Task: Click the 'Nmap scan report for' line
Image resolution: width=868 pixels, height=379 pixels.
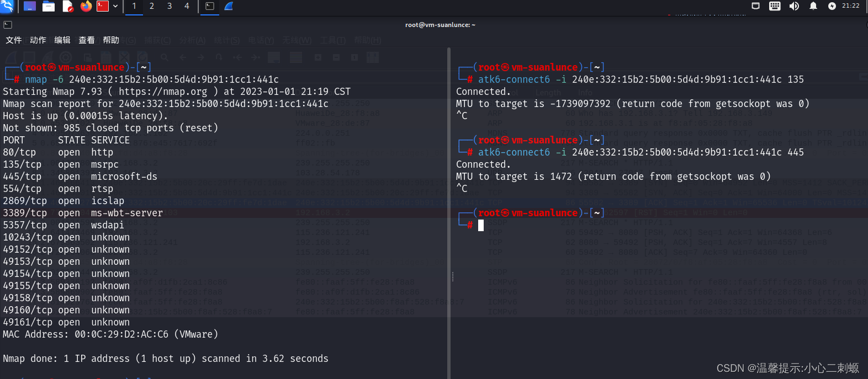Action: (x=166, y=104)
